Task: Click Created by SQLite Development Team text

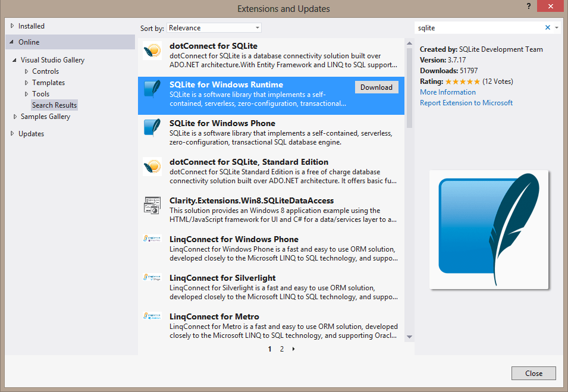Action: tap(481, 49)
